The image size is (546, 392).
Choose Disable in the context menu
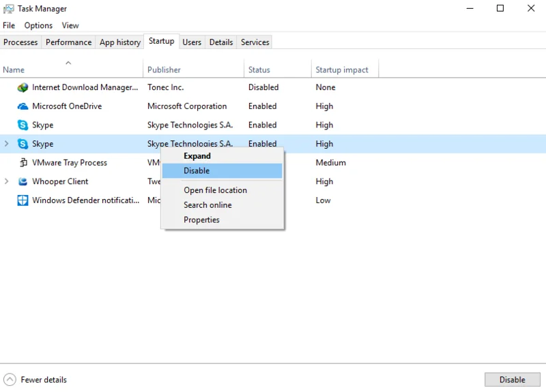click(222, 171)
